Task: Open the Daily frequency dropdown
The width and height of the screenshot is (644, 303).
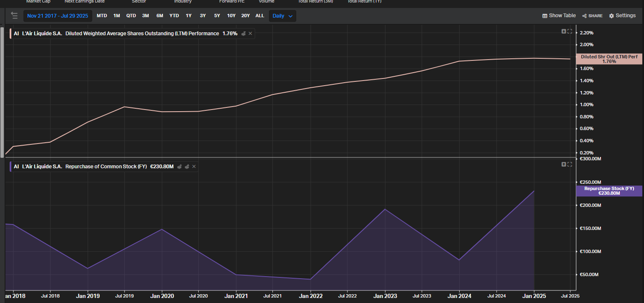Action: [282, 16]
